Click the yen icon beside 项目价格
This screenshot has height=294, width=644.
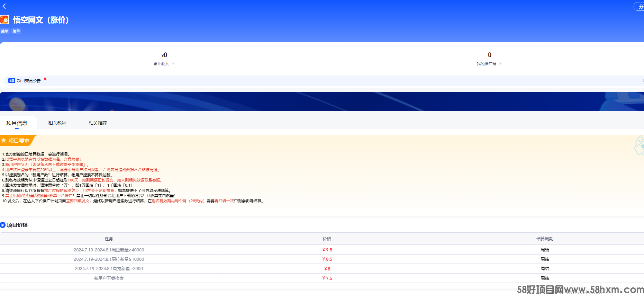coord(3,225)
